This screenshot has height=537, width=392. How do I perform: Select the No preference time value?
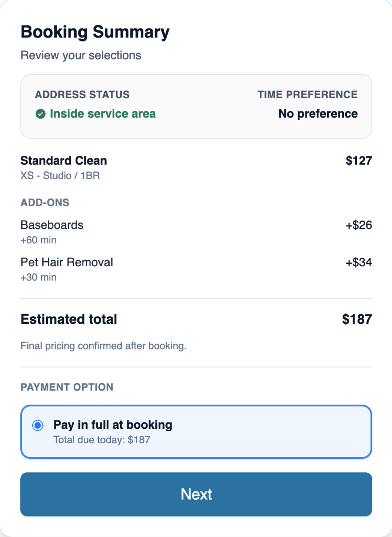[318, 114]
